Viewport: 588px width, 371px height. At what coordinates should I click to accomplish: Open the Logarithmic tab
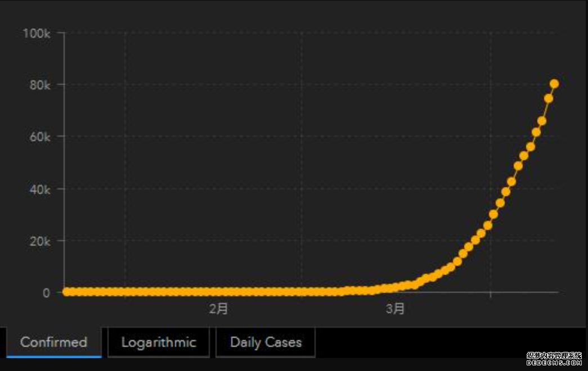coord(159,342)
